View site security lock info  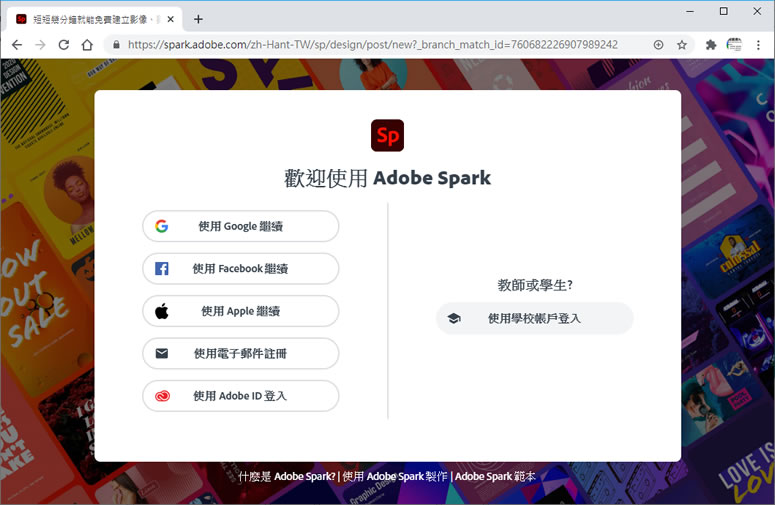coord(116,44)
